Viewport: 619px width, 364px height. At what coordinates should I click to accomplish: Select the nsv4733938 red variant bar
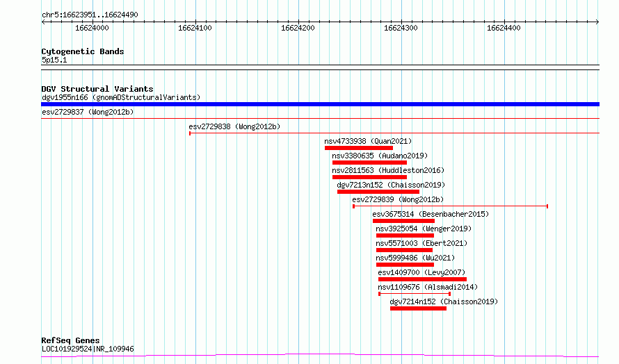359,148
